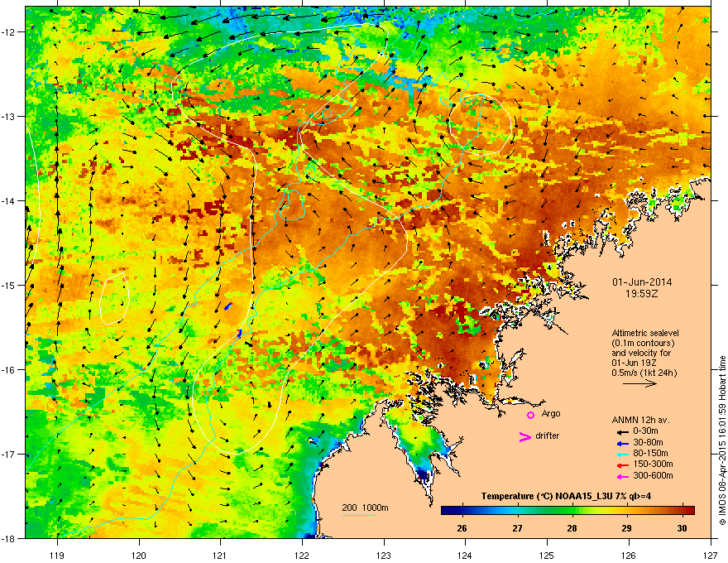Click the black 0-30m arrow legend icon
This screenshot has width=728, height=563.
623,431
